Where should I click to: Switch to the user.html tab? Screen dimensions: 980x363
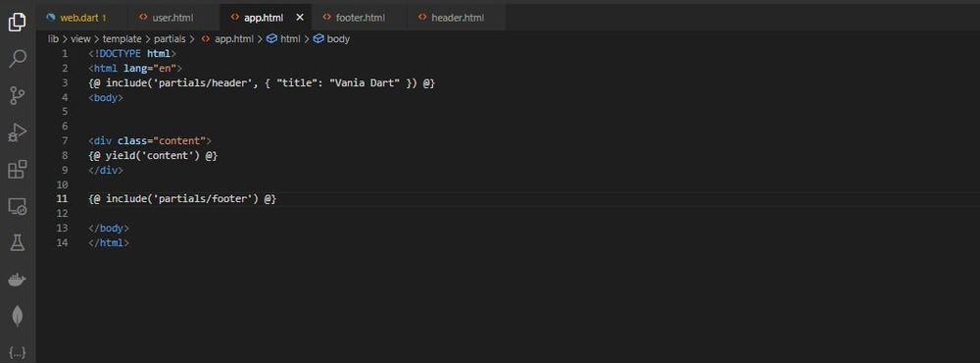(x=173, y=18)
